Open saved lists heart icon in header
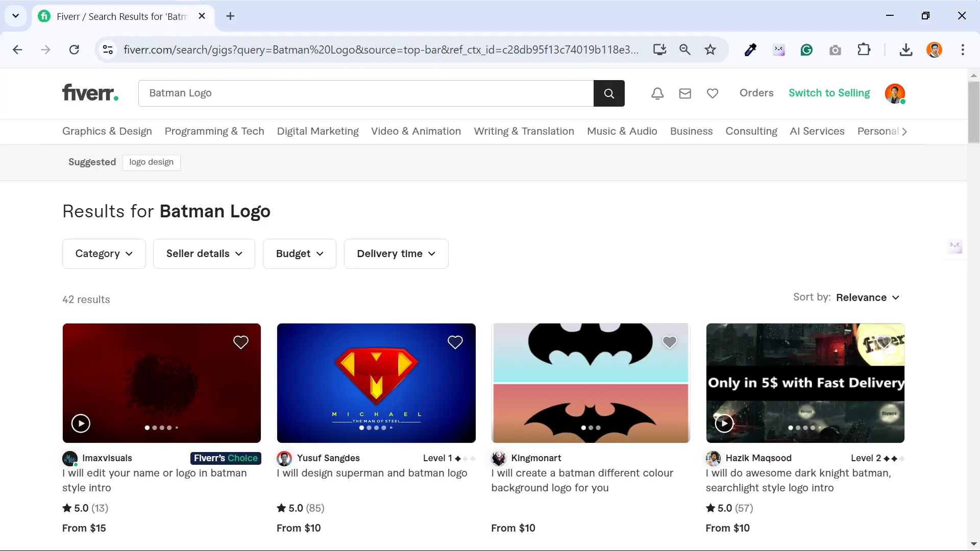Viewport: 980px width, 551px height. click(713, 93)
